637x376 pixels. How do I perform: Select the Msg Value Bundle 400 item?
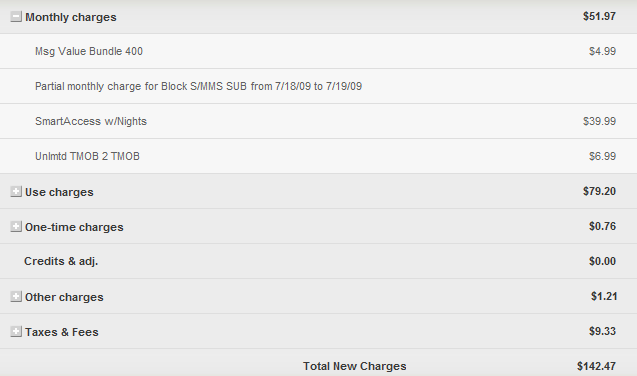pyautogui.click(x=89, y=51)
